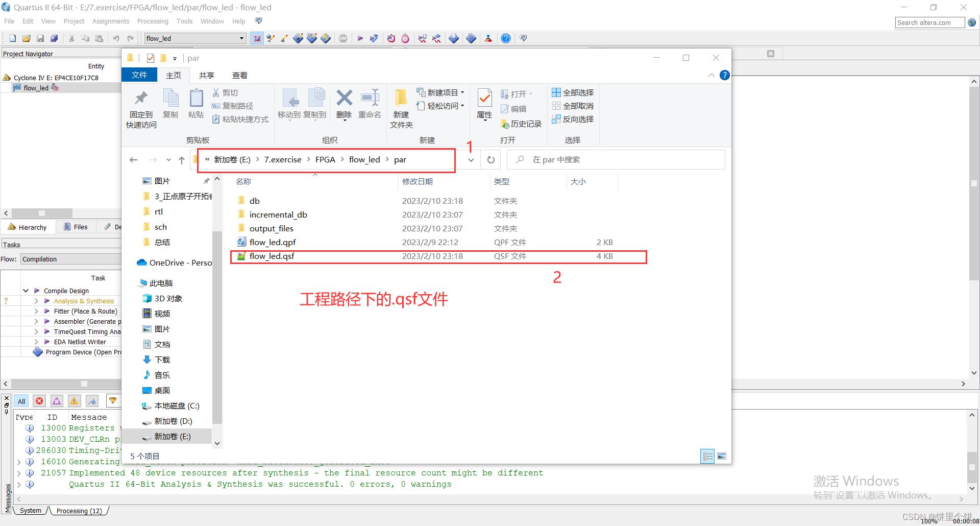
Task: Open flow_led entity dropdown in Quartus toolbar
Action: 241,38
